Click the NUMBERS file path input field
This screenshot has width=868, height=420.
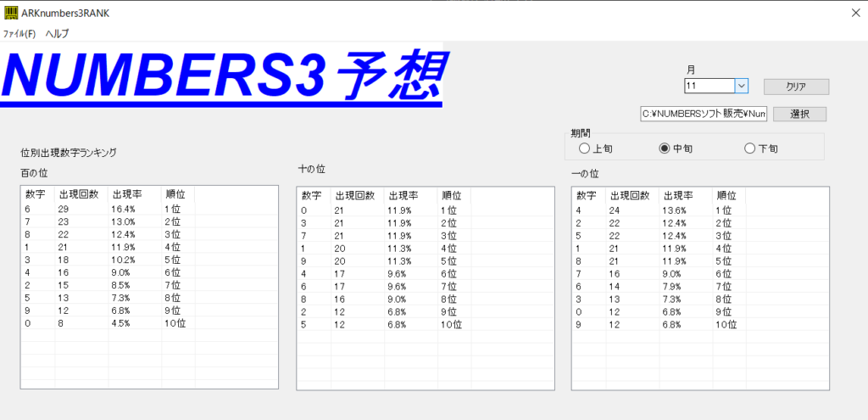tap(704, 114)
